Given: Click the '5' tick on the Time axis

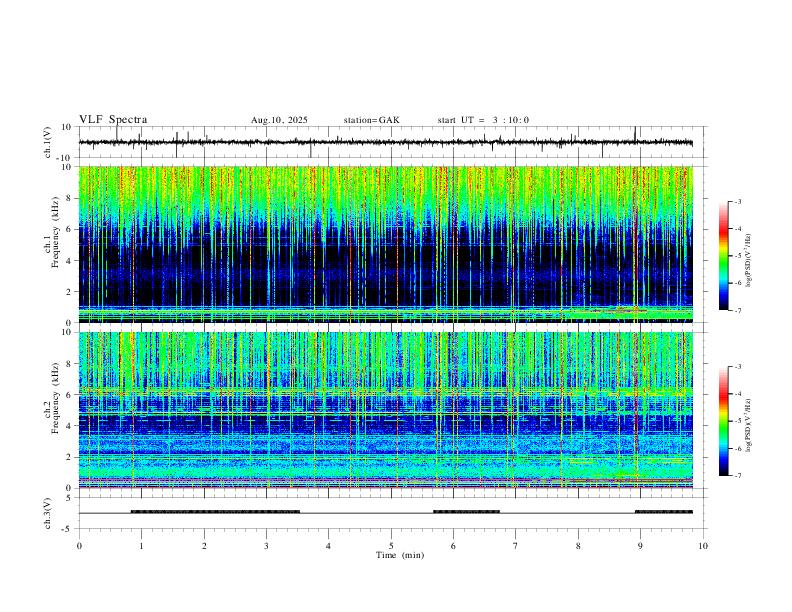Looking at the screenshot, I should (x=391, y=546).
